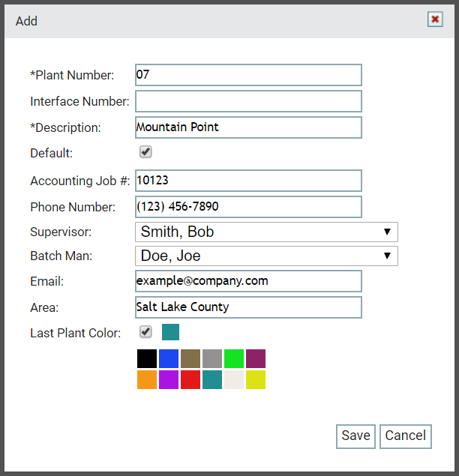
Task: Pick the black color swatch
Action: [x=147, y=358]
